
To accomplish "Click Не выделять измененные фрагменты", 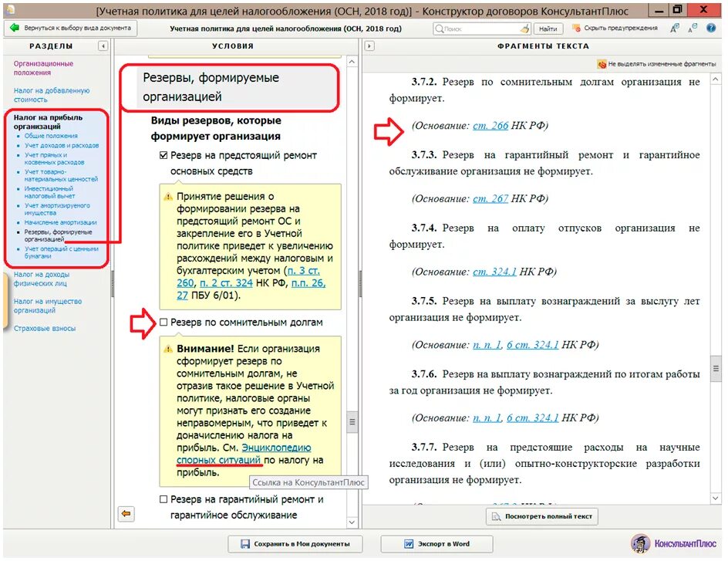I will (x=656, y=64).
